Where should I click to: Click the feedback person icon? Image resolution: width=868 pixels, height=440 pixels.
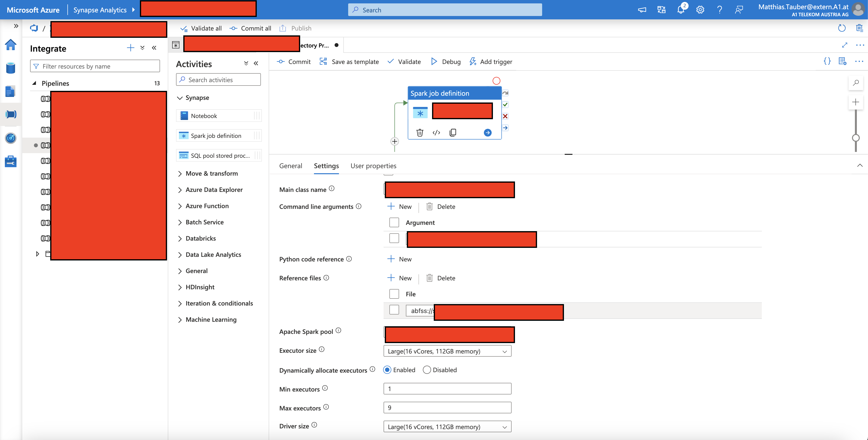[739, 10]
